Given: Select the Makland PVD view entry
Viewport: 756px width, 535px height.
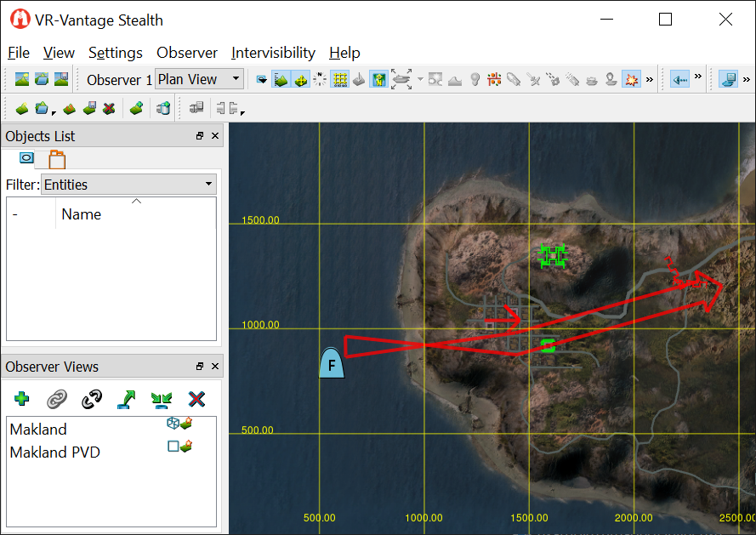Looking at the screenshot, I should point(111,452).
